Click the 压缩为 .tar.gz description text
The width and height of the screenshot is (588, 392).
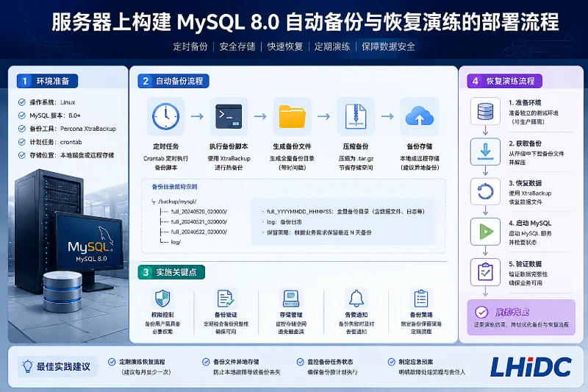point(356,158)
